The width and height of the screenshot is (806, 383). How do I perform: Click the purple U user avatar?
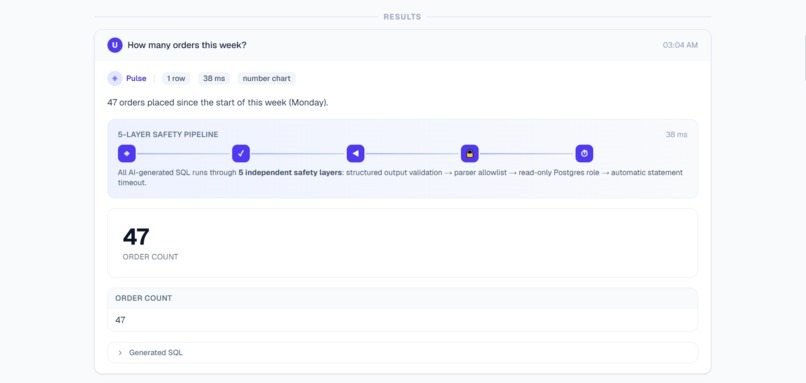115,45
